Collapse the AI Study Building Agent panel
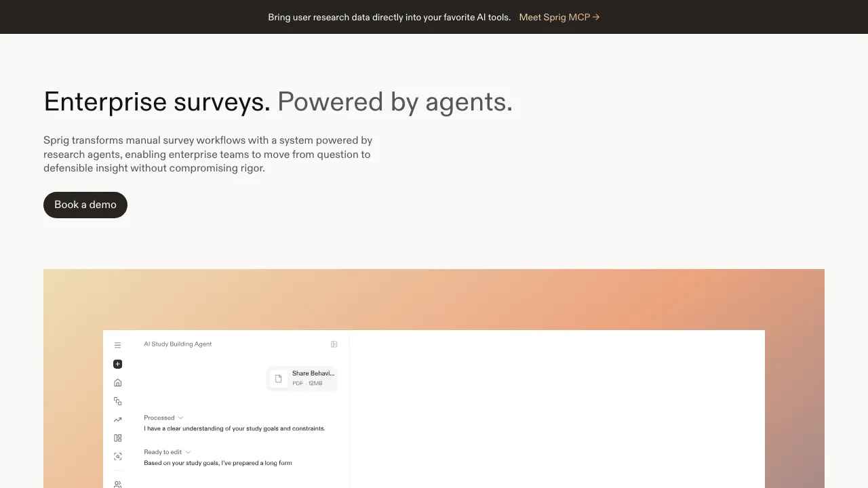 point(334,344)
